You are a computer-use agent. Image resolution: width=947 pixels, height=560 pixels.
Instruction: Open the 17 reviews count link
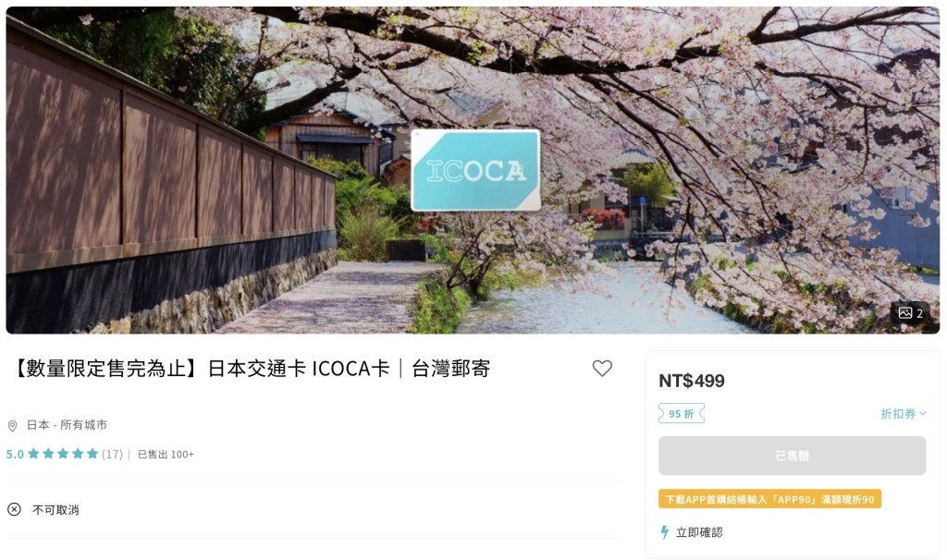[x=112, y=454]
